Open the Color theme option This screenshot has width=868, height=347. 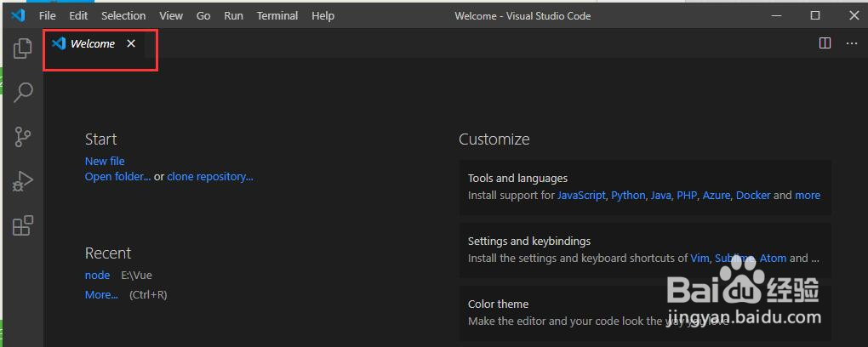(x=645, y=313)
